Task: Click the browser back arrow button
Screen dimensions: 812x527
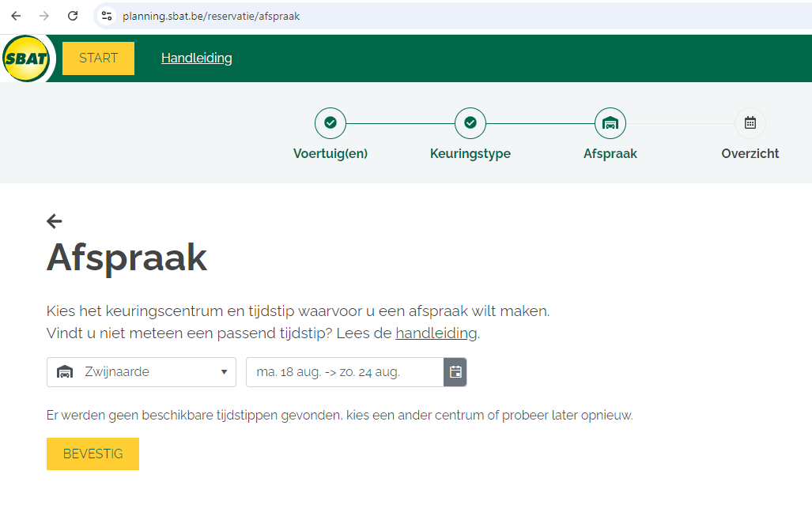Action: (x=16, y=16)
